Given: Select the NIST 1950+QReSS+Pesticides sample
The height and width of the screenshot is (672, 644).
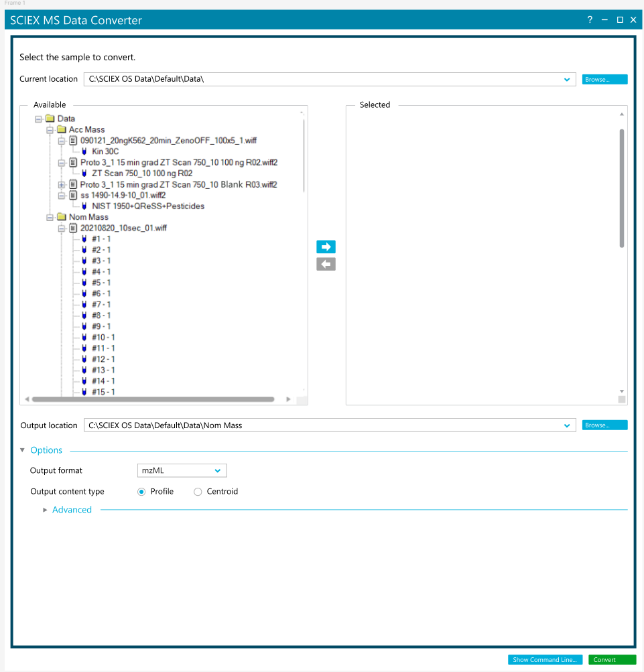Looking at the screenshot, I should pos(148,206).
